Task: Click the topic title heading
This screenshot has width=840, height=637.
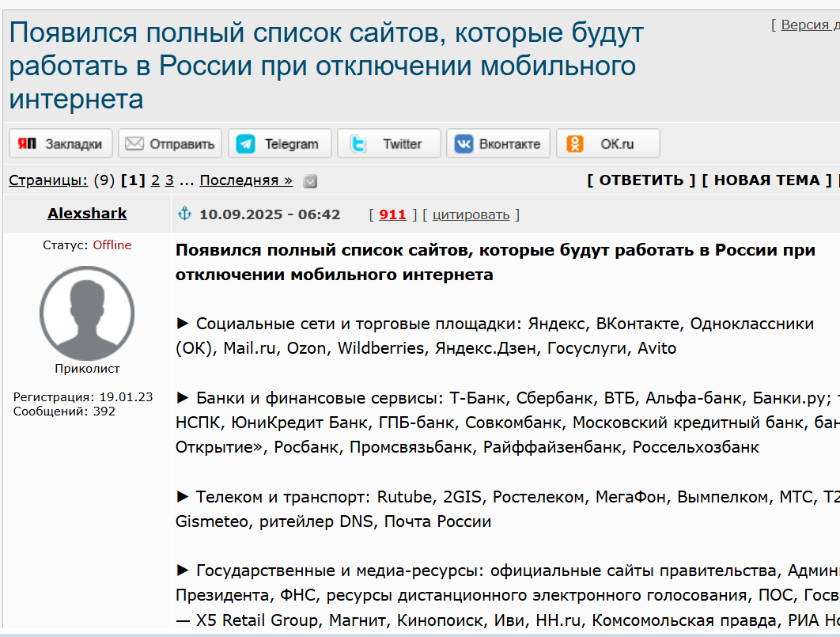Action: point(326,66)
